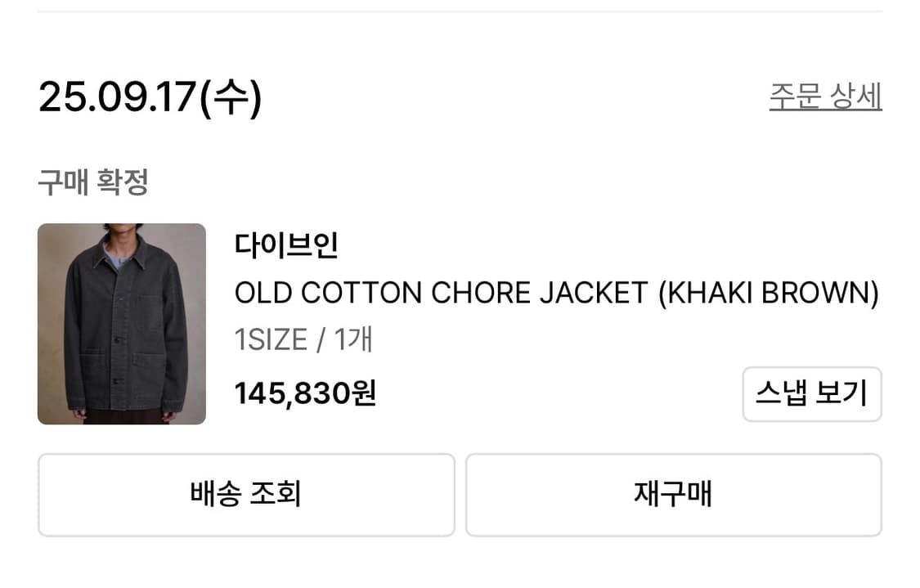
Task: View the chore jacket product thumbnail
Action: pos(121,323)
